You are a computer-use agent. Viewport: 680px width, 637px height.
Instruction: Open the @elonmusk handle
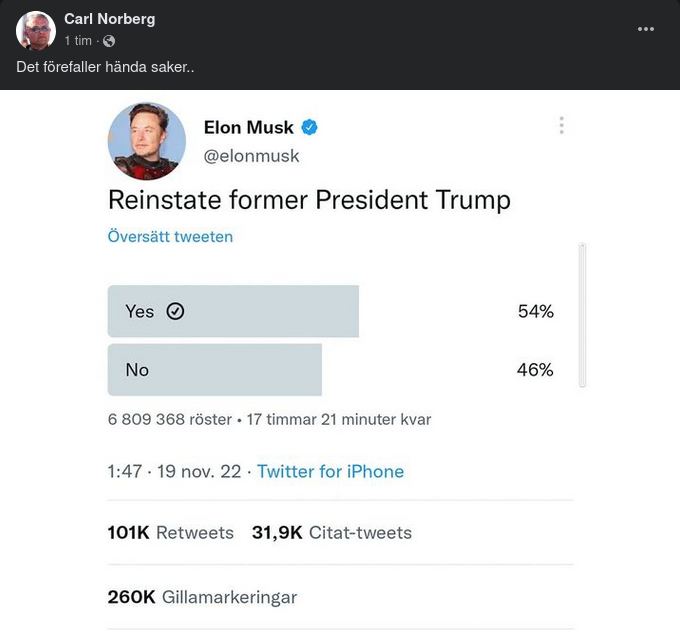(251, 156)
